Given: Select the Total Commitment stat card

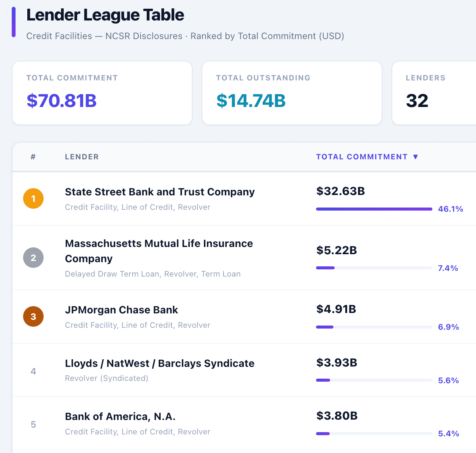Looking at the screenshot, I should click(102, 93).
